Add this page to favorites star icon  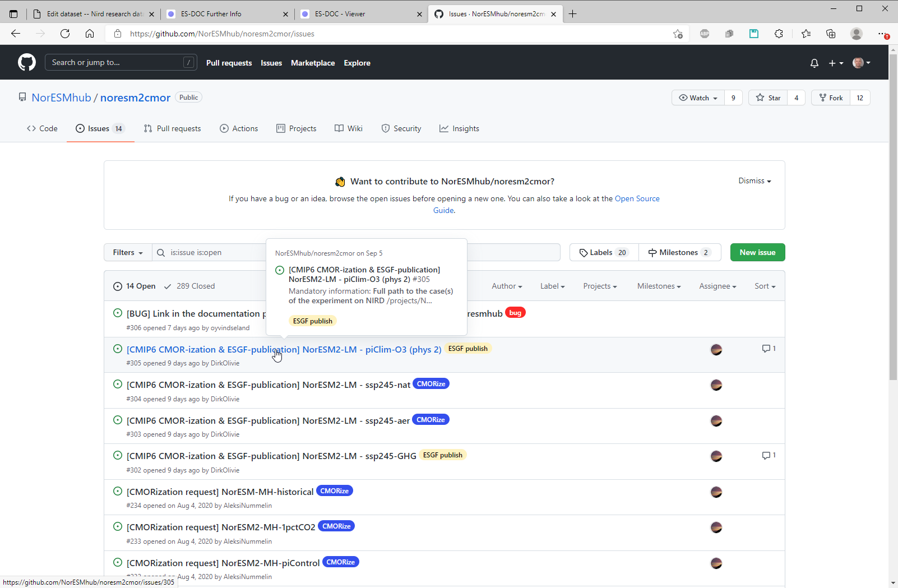click(x=678, y=34)
